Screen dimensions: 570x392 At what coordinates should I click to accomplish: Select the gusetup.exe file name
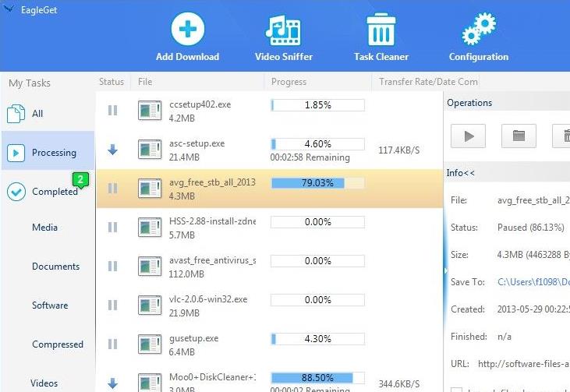click(193, 338)
